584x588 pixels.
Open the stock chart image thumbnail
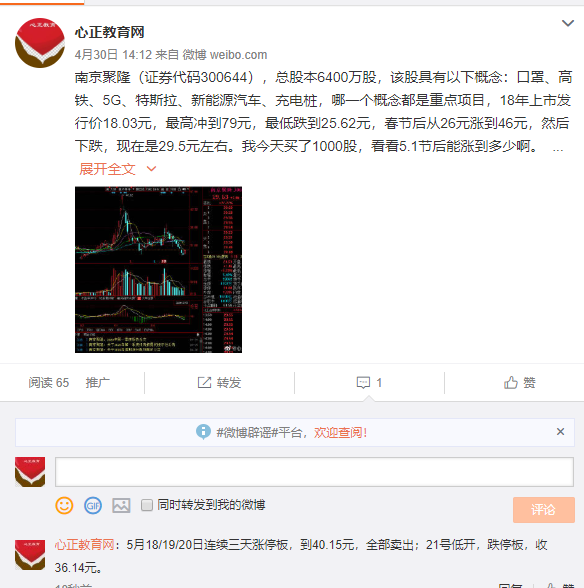point(158,269)
